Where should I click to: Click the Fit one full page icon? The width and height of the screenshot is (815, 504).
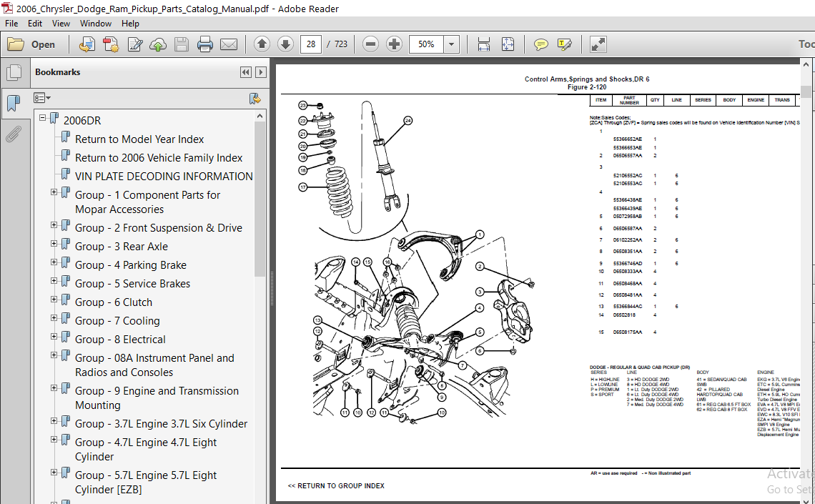tap(508, 44)
